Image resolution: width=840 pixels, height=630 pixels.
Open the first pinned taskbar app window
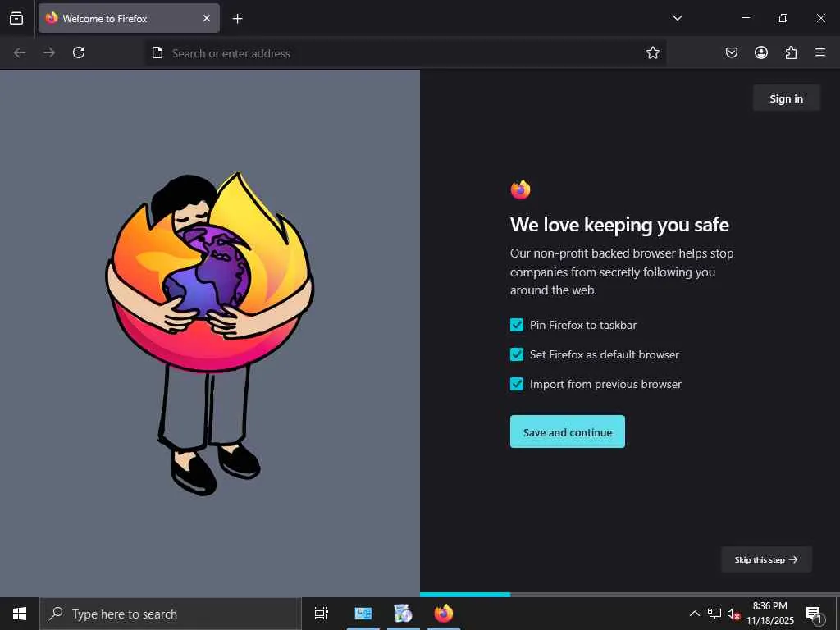coord(363,614)
